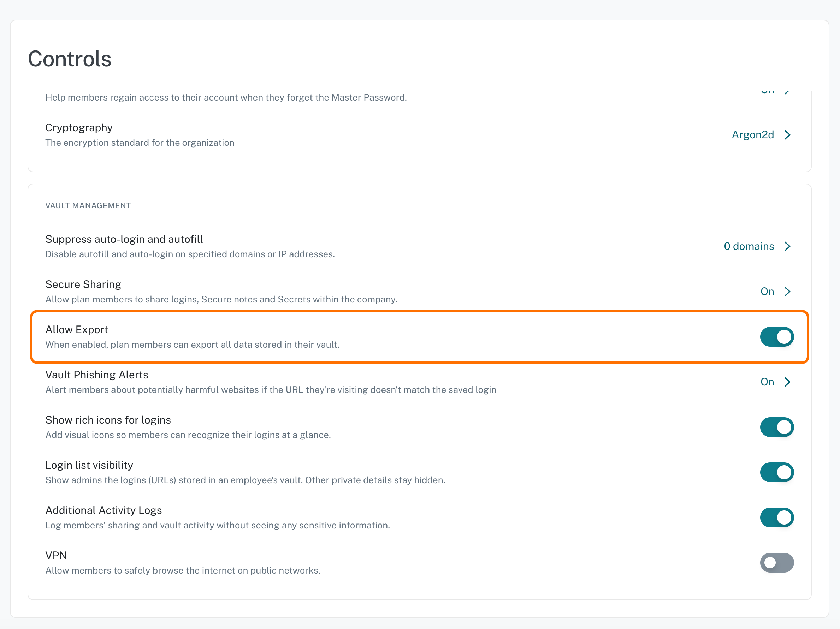
Task: Toggle Additional Activity Logs switch
Action: pyautogui.click(x=776, y=517)
